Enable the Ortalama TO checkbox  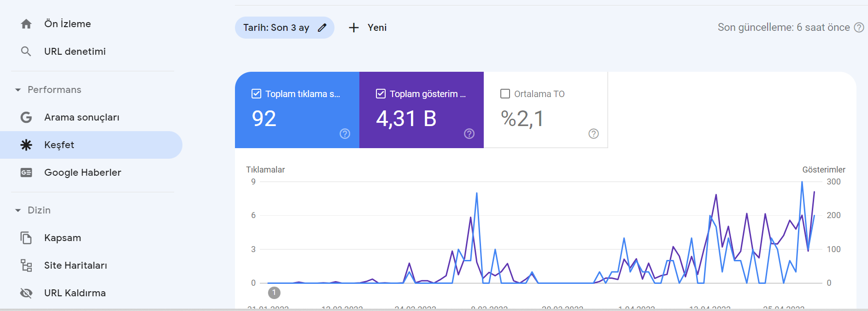point(505,94)
